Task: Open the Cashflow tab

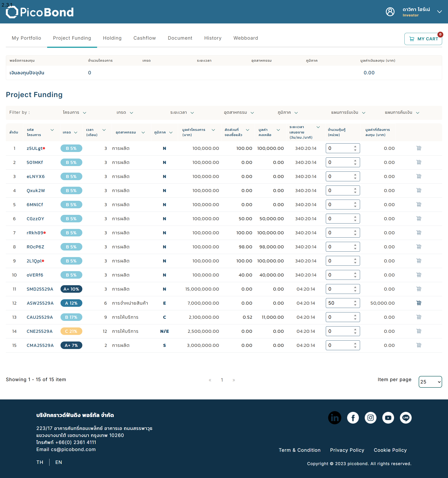Action: coord(144,38)
